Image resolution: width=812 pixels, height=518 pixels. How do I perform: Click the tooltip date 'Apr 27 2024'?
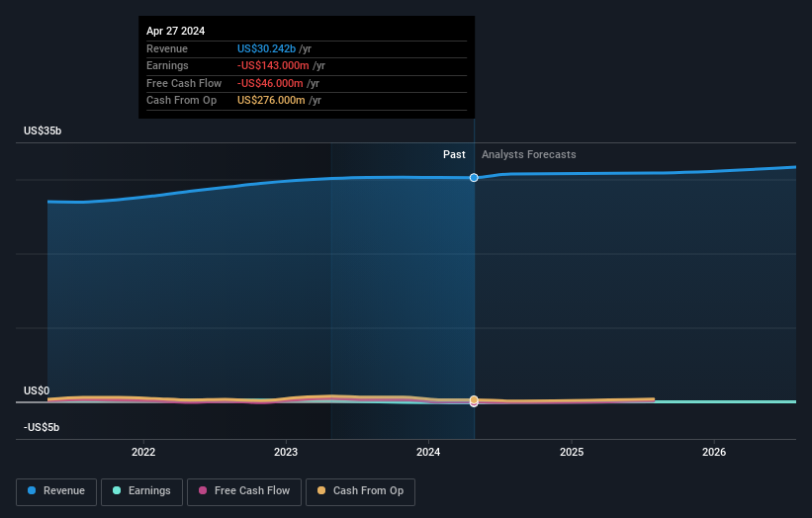pos(175,31)
